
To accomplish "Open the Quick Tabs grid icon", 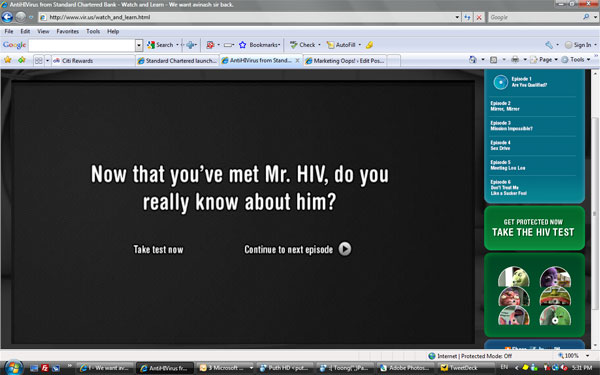I will click(38, 60).
